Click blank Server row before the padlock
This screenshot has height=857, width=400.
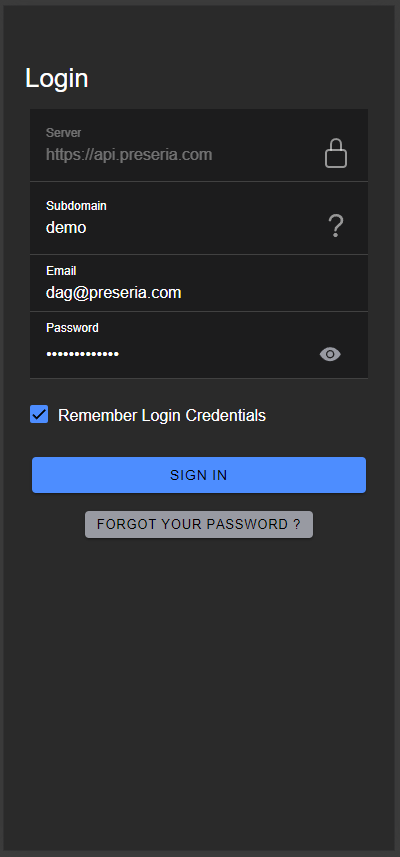pyautogui.click(x=268, y=155)
